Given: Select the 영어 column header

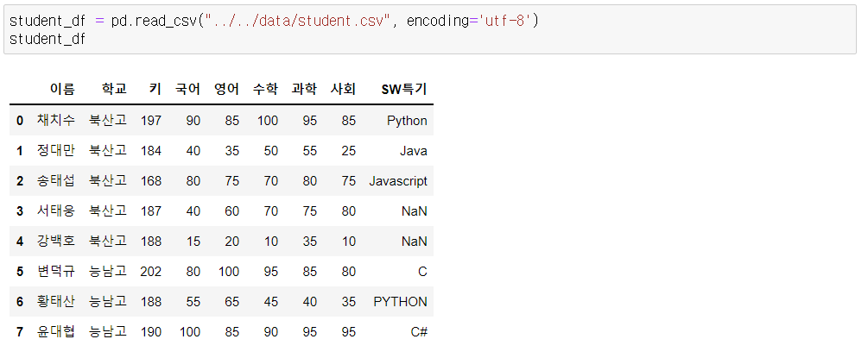Looking at the screenshot, I should click(227, 89).
